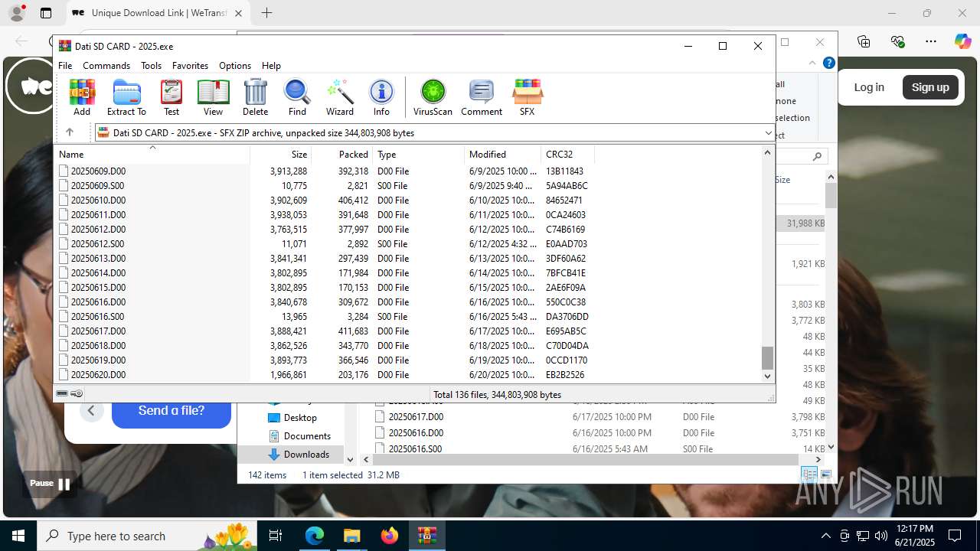The width and height of the screenshot is (980, 551).
Task: Open File Explorer from the taskbar
Action: tap(352, 536)
